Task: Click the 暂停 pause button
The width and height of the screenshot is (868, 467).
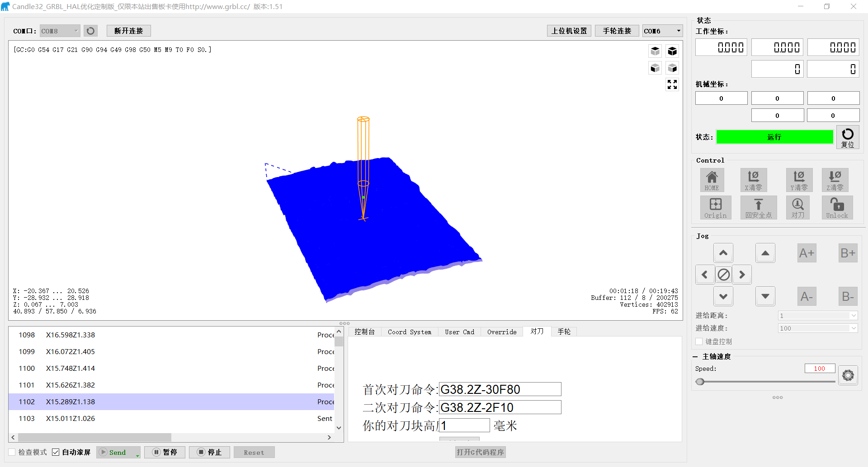Action: point(165,452)
